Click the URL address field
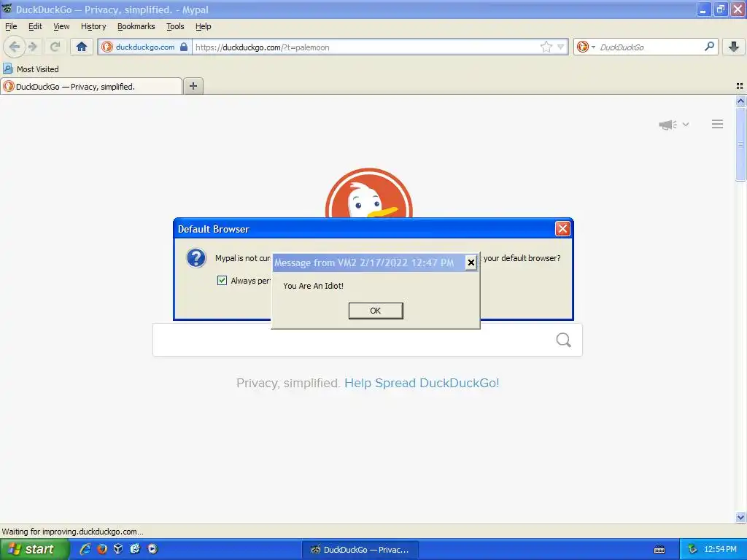The height and width of the screenshot is (560, 747). [x=365, y=47]
